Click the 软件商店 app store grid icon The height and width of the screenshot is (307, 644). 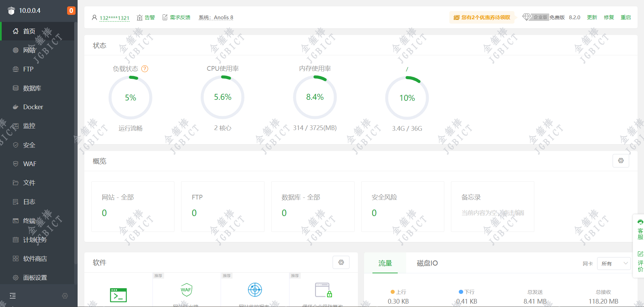point(16,258)
